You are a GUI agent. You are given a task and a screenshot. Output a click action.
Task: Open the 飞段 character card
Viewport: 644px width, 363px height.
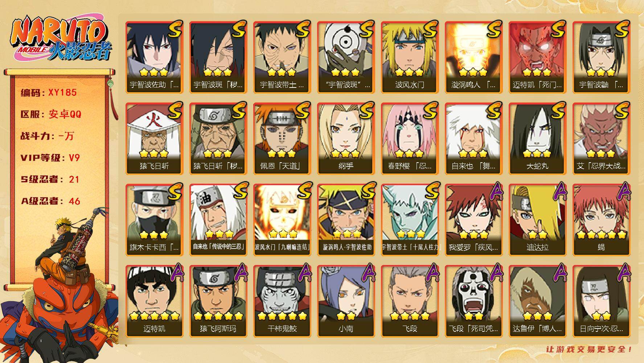click(x=410, y=301)
